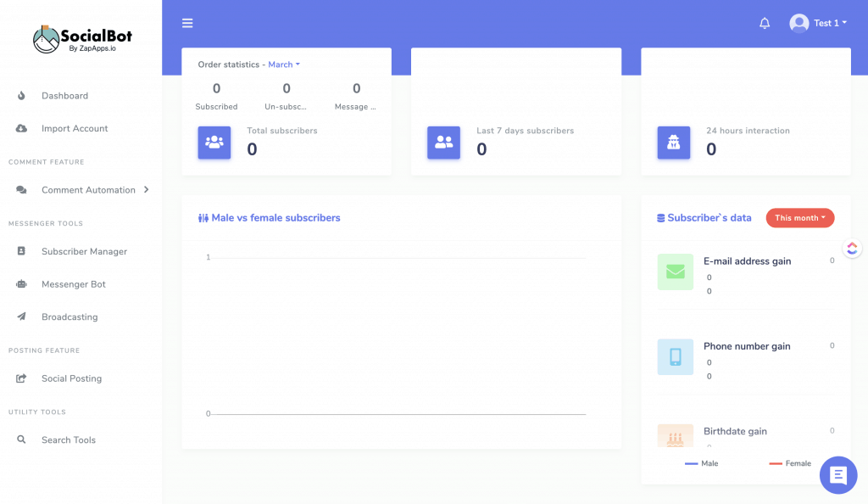This screenshot has width=868, height=504.
Task: Click the Birthdate gain heading
Action: (735, 431)
